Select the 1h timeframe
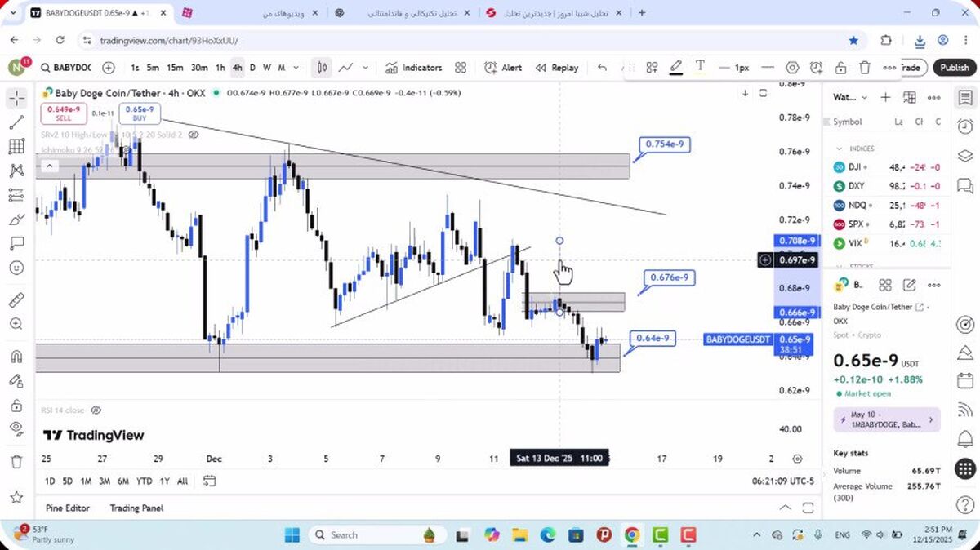Viewport: 980px width, 550px height. pos(220,68)
